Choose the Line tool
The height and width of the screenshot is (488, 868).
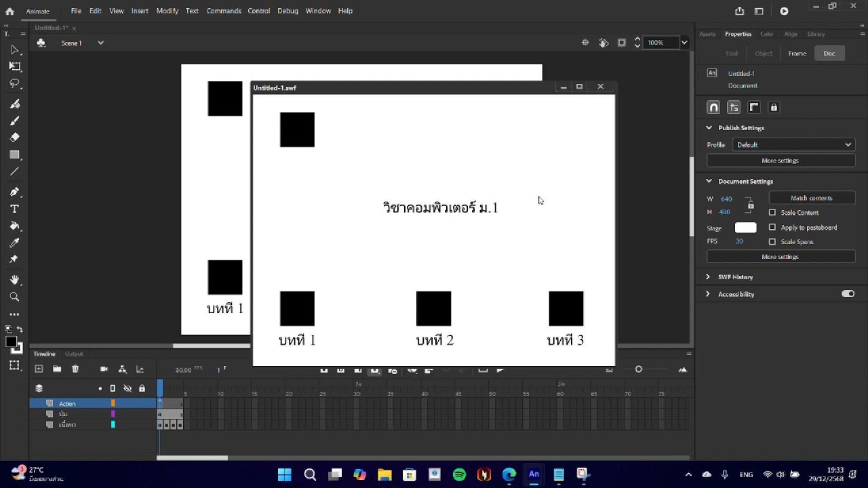pos(14,171)
